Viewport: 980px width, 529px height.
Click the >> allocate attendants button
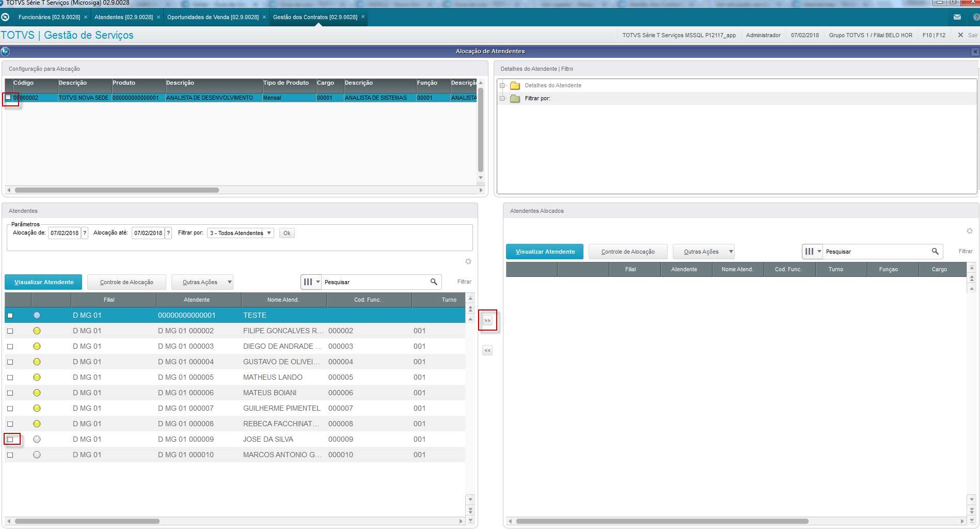pos(487,321)
